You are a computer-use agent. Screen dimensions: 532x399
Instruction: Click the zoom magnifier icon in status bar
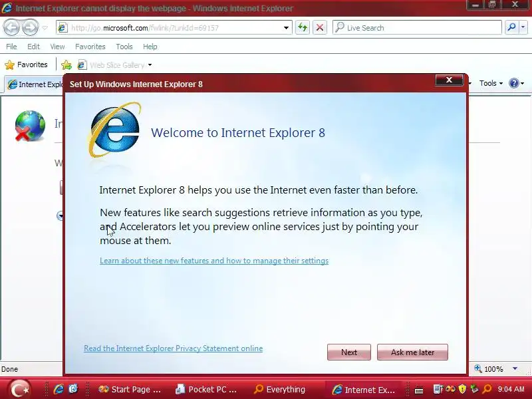477,368
